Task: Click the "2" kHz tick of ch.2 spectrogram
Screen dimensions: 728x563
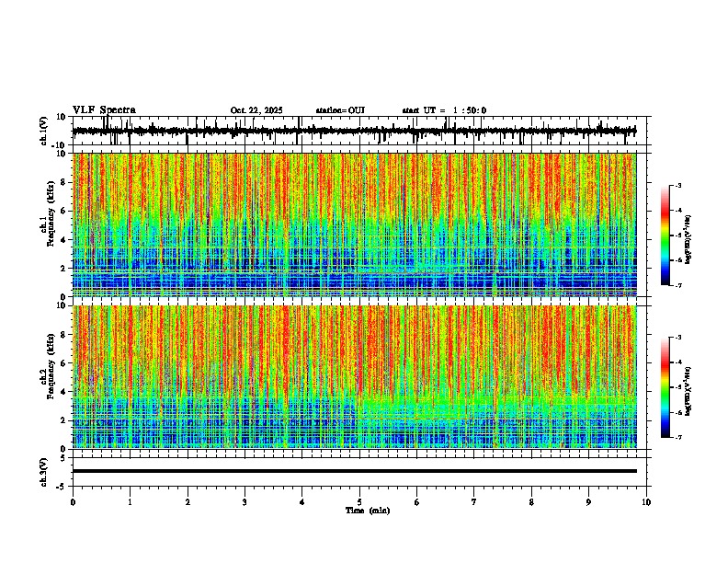Action: 64,420
